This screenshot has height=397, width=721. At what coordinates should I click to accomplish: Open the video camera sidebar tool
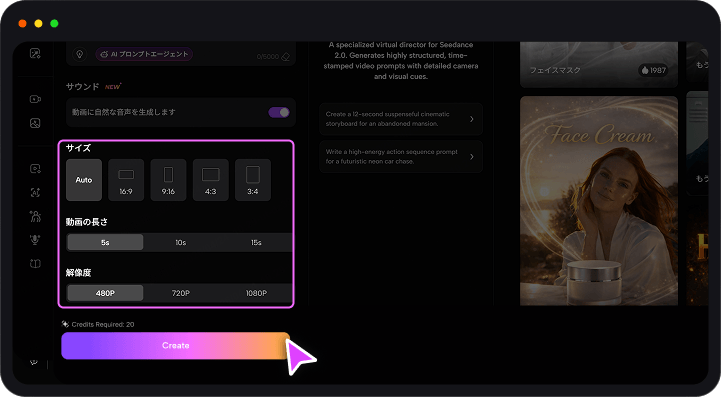[35, 99]
